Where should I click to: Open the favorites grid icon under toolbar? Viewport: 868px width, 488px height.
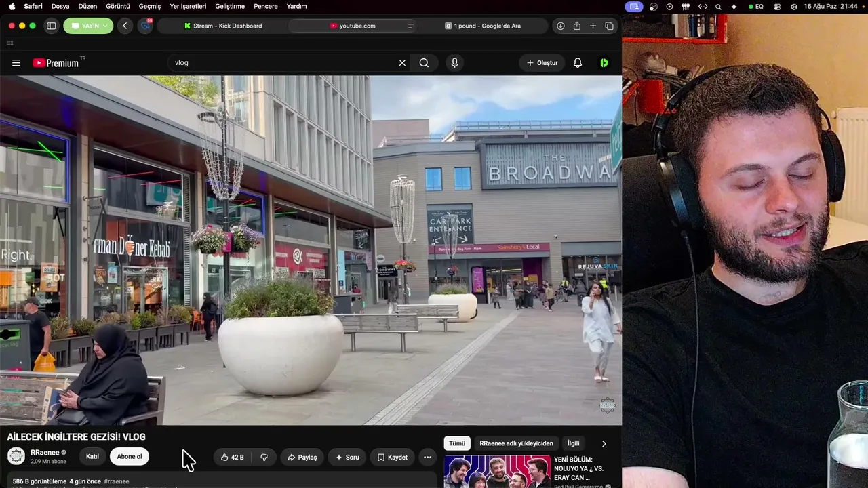click(x=10, y=43)
